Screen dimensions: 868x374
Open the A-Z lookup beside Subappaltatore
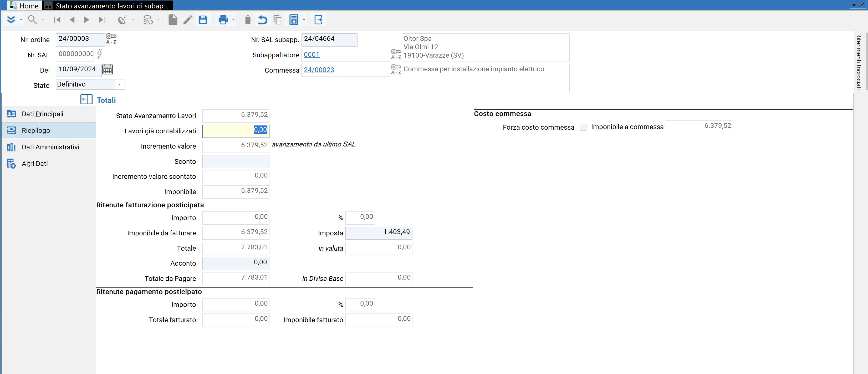(x=396, y=54)
